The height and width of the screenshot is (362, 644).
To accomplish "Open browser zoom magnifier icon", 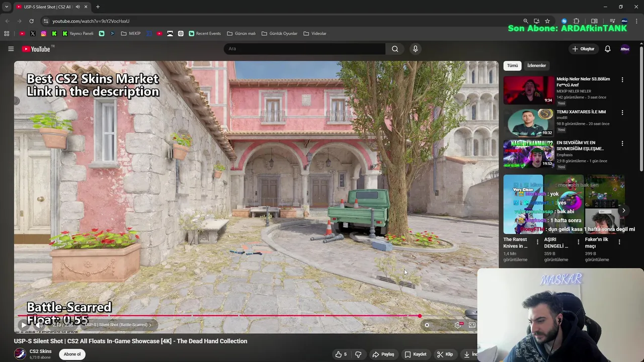I will pyautogui.click(x=526, y=21).
